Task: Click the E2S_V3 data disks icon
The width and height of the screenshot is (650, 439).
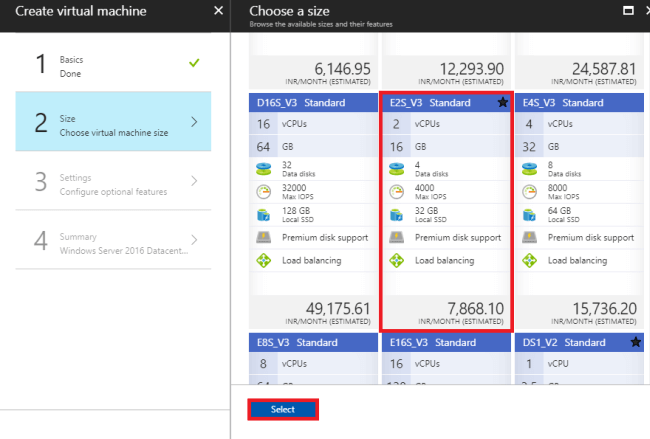Action: [x=396, y=168]
